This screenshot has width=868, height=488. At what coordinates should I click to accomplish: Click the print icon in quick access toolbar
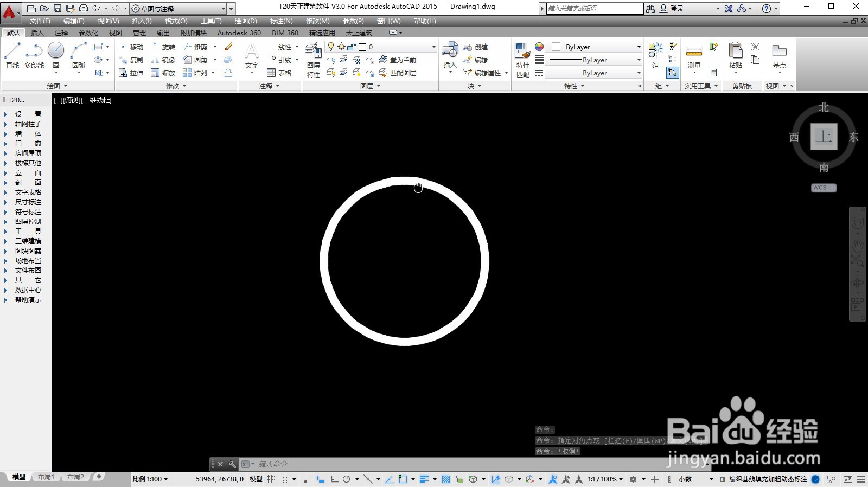83,8
